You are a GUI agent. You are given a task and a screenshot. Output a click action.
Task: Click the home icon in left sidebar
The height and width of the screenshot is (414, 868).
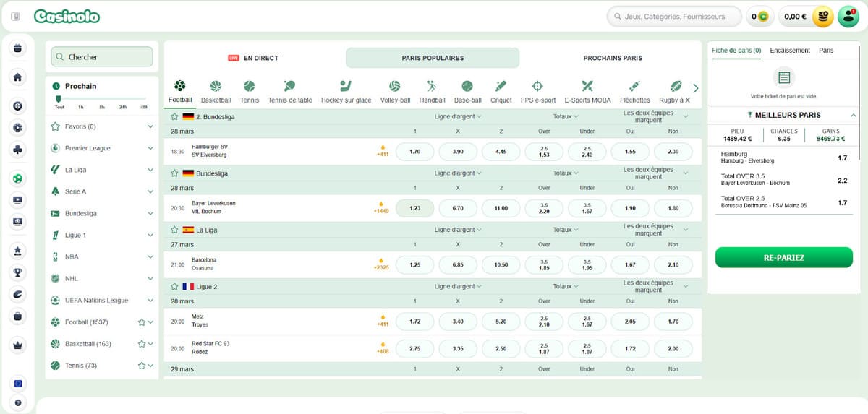pyautogui.click(x=18, y=77)
